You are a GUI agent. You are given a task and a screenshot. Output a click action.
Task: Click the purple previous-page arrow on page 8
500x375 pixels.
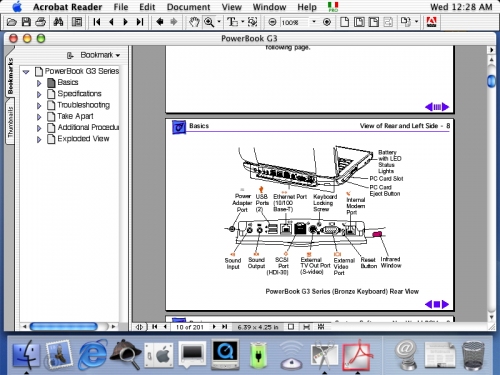point(429,304)
